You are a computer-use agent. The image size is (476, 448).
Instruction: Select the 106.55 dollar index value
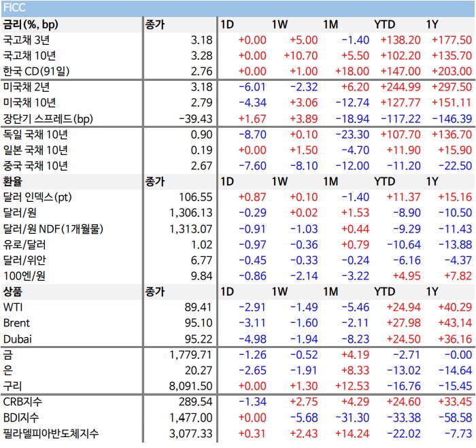[196, 197]
